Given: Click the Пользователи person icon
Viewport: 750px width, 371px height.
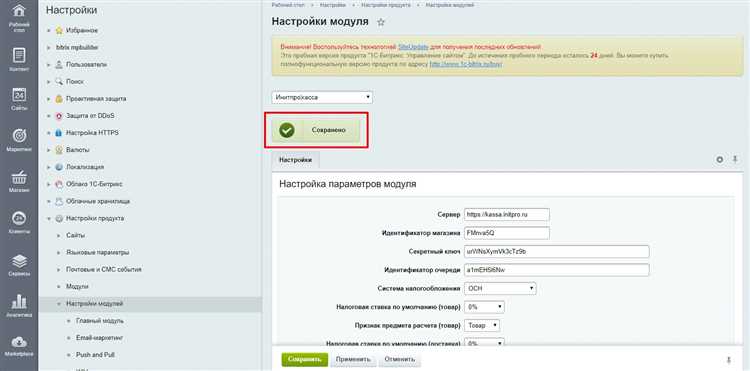Looking at the screenshot, I should (59, 65).
